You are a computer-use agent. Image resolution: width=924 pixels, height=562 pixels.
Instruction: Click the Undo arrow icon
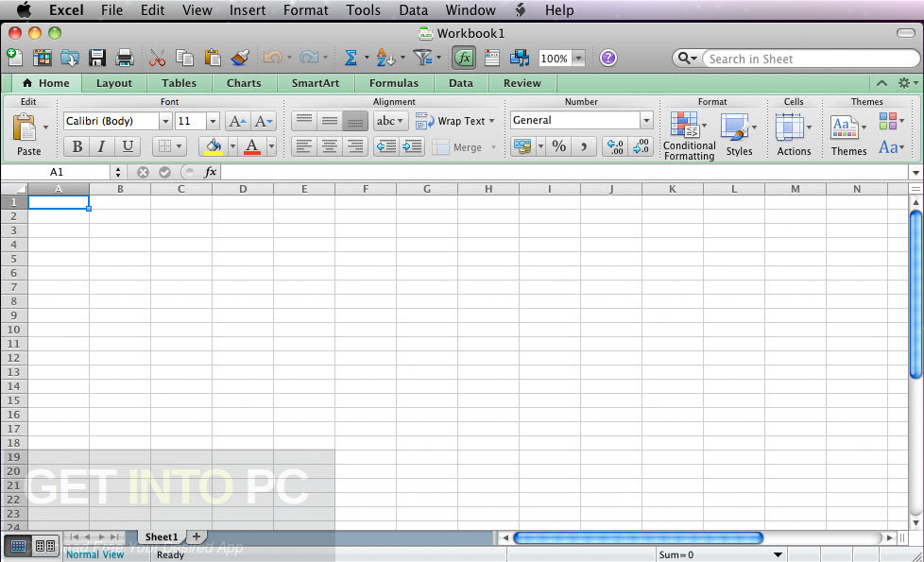pos(272,57)
